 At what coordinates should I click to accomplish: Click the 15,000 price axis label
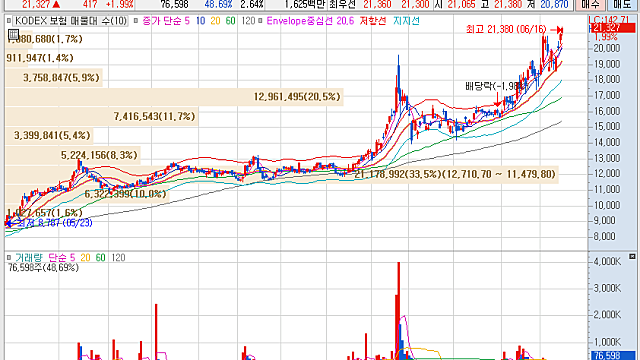click(607, 127)
